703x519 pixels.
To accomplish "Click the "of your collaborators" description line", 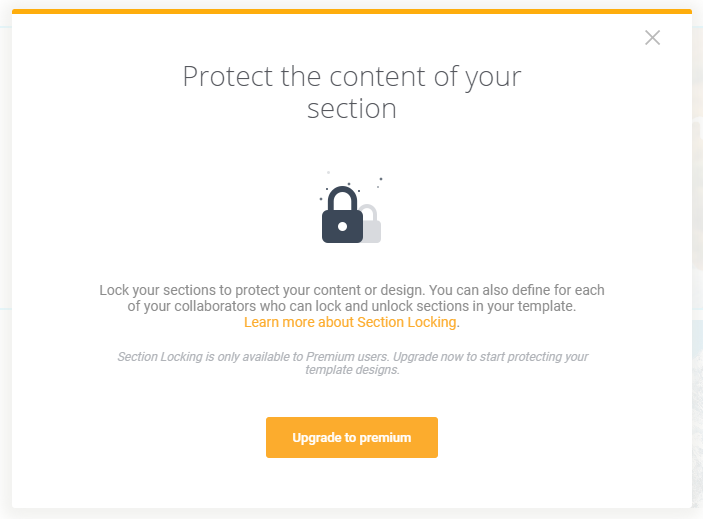I will (352, 306).
